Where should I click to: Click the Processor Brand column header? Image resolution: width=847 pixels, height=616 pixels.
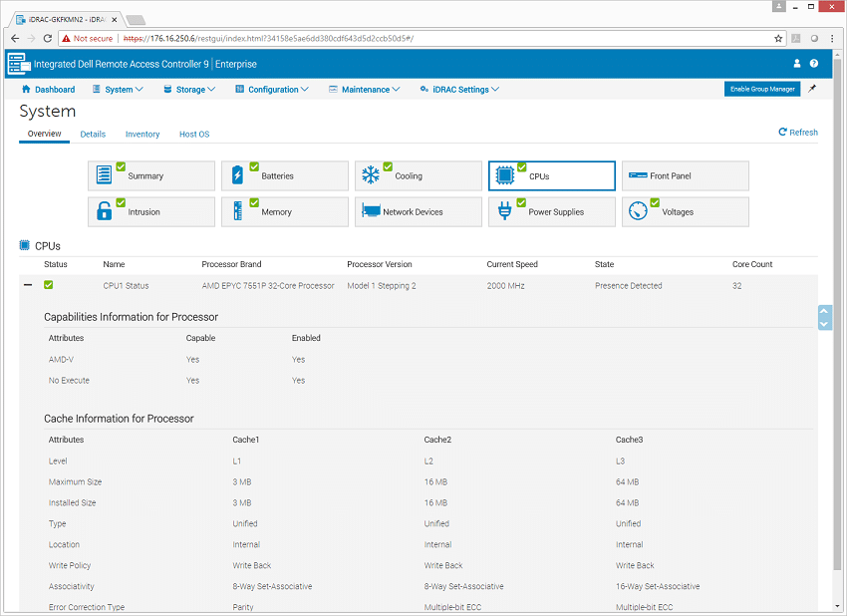(x=231, y=264)
